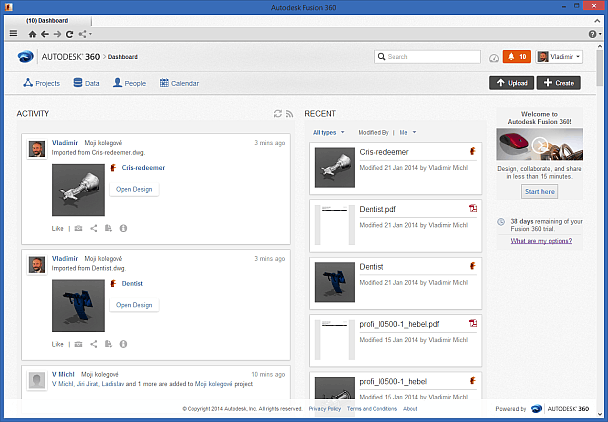The height and width of the screenshot is (422, 608).
Task: Open the job status clock icon
Action: point(494,58)
